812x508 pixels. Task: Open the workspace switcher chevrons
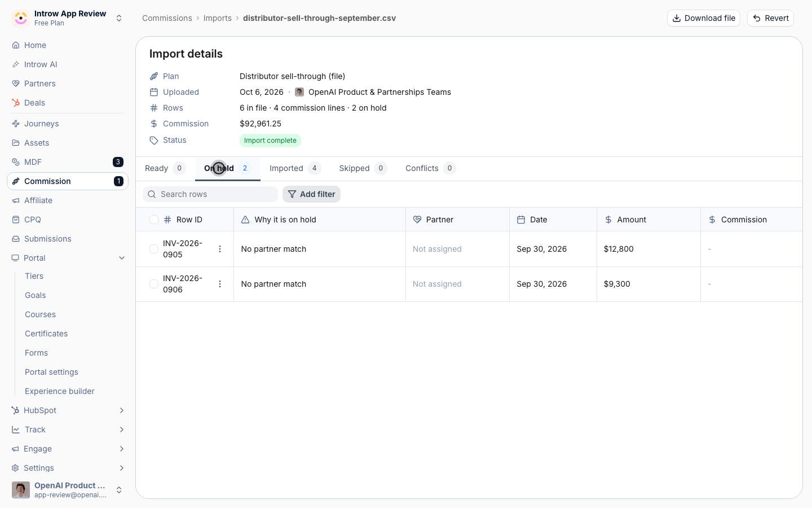click(x=119, y=18)
